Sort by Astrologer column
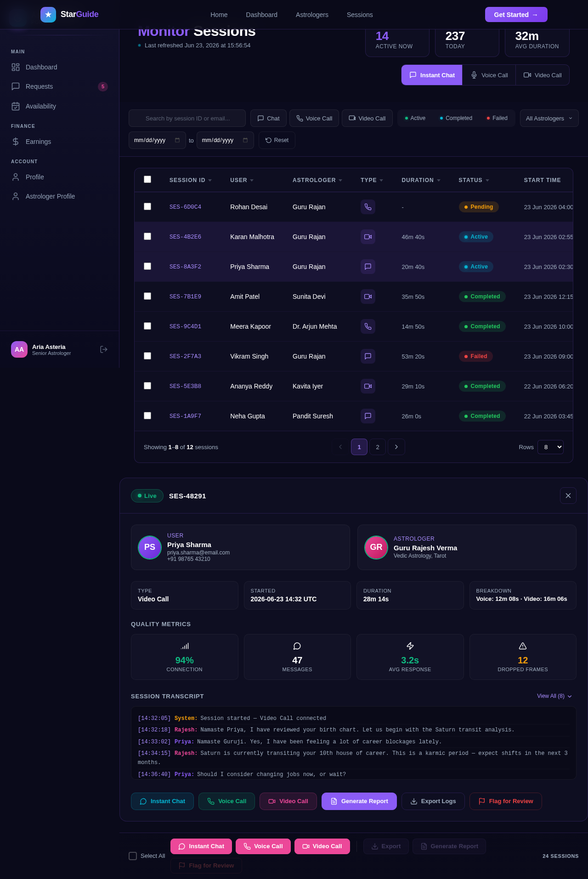The image size is (588, 879). point(317,180)
